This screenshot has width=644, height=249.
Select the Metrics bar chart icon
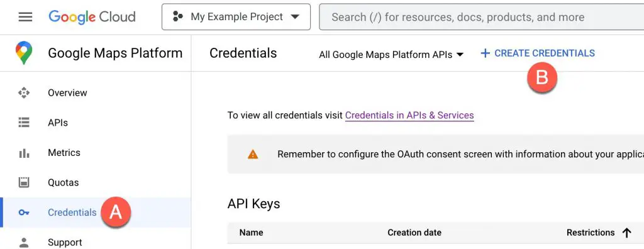(24, 153)
